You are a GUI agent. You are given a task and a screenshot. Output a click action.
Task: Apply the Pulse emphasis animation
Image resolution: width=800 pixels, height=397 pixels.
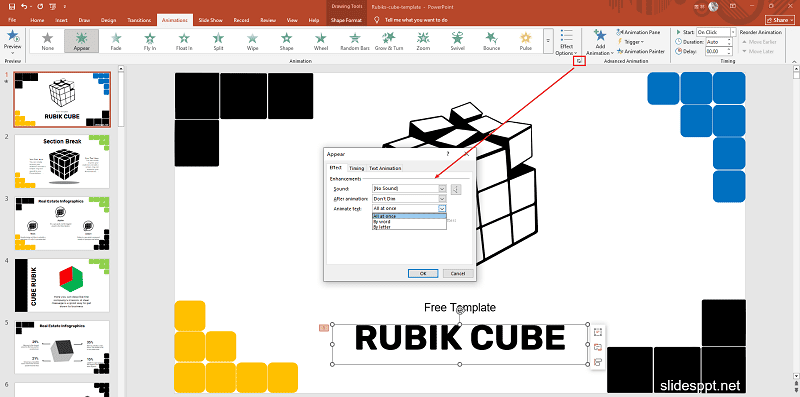point(526,41)
